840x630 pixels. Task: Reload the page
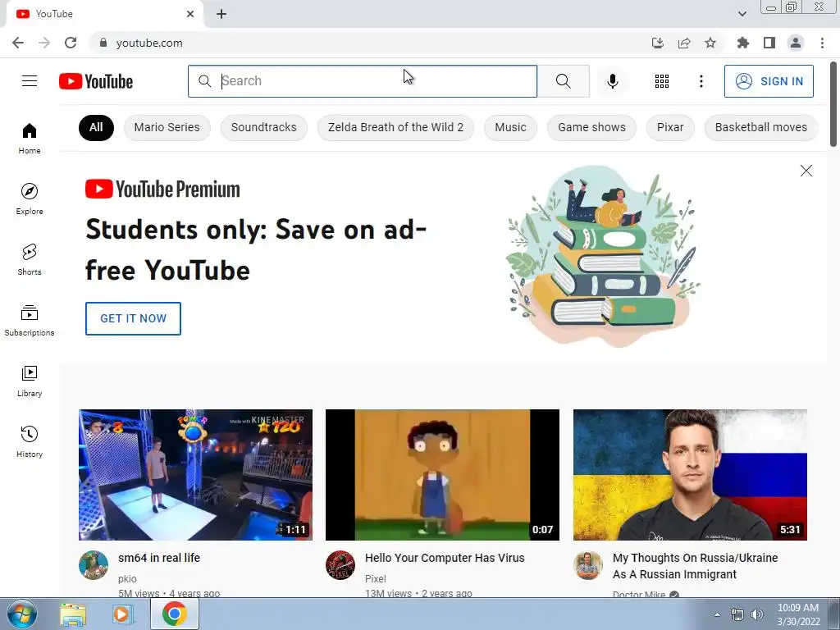click(x=71, y=43)
